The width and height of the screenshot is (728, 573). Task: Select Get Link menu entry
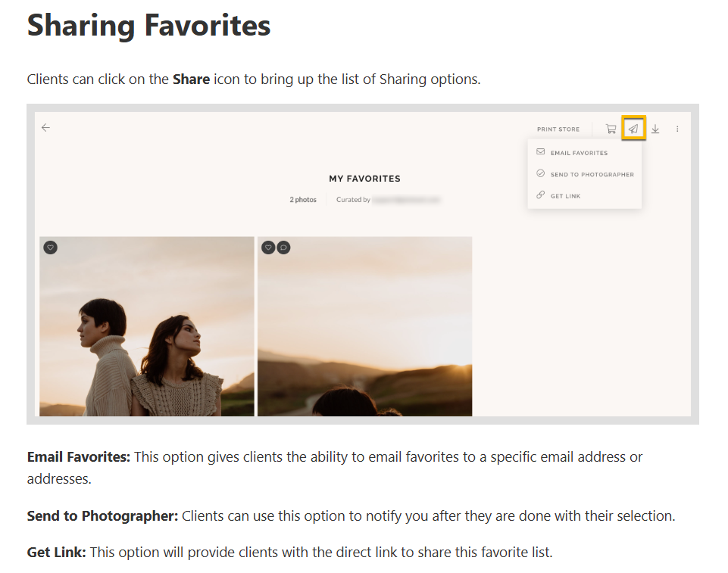click(565, 196)
